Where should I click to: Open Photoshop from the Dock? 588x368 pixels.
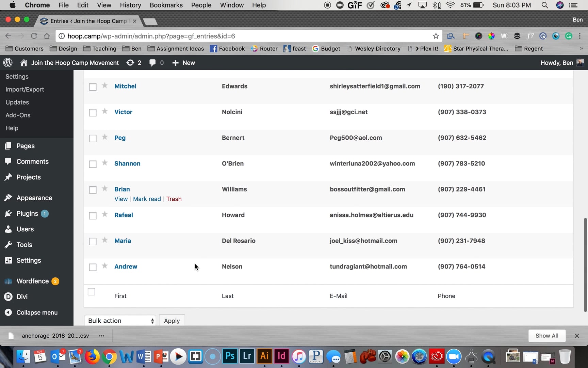[230, 356]
